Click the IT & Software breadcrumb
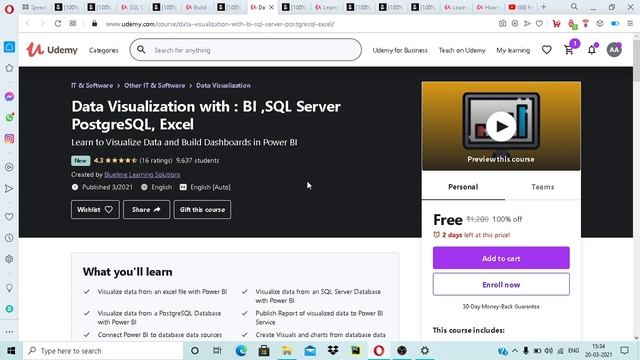Image resolution: width=640 pixels, height=360 pixels. coord(92,85)
